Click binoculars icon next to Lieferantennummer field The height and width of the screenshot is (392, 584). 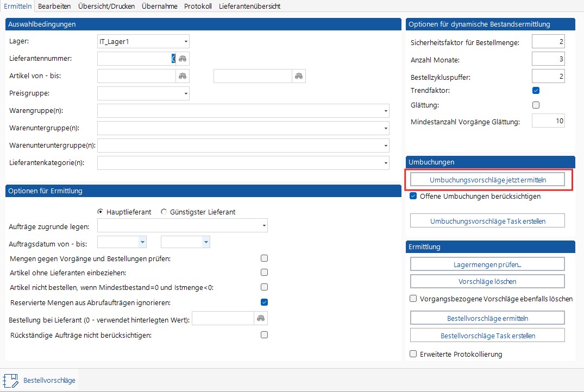pyautogui.click(x=183, y=59)
